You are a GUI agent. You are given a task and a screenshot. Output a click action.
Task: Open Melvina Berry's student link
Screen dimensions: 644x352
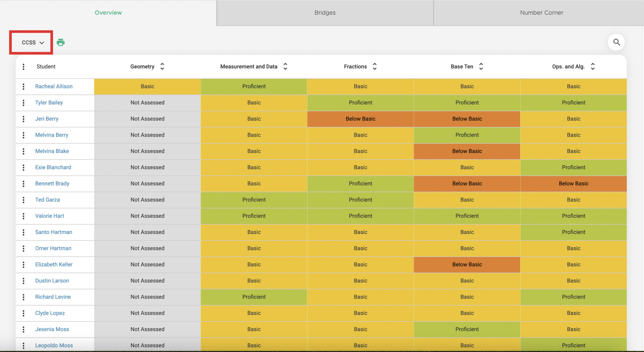pyautogui.click(x=52, y=135)
